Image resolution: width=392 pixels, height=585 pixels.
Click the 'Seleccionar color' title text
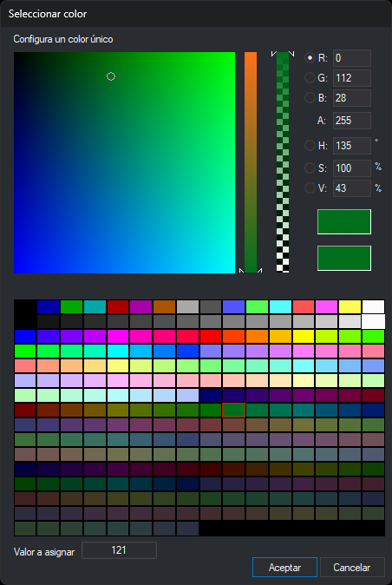tap(48, 14)
